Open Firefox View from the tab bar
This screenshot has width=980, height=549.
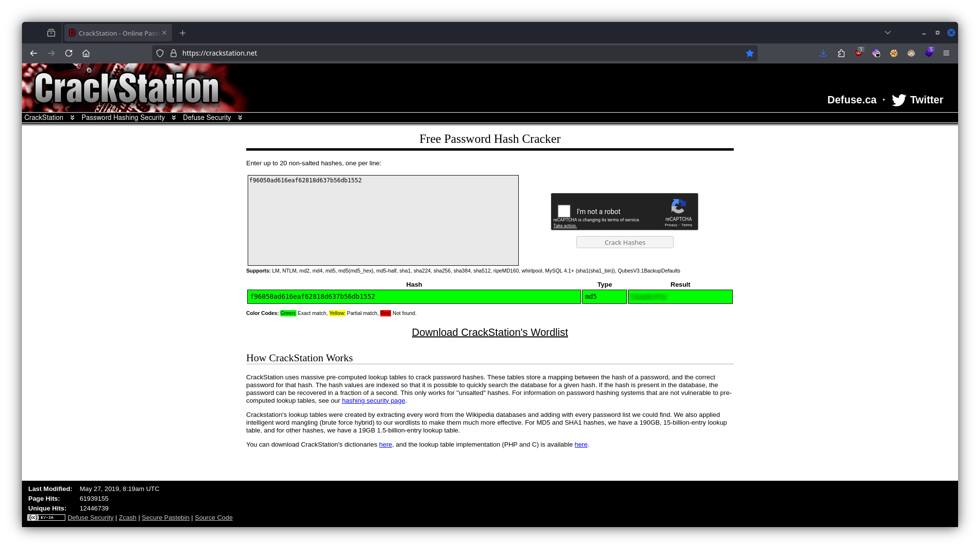[x=51, y=33]
